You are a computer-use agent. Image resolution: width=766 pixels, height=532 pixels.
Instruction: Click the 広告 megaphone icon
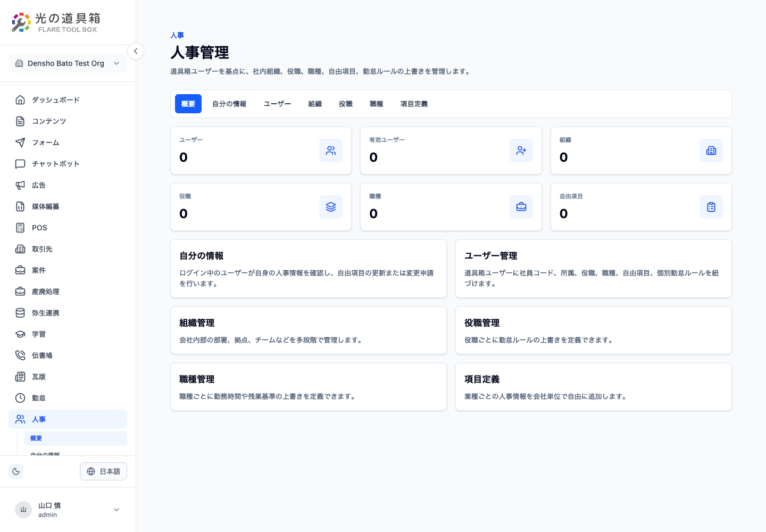[20, 185]
